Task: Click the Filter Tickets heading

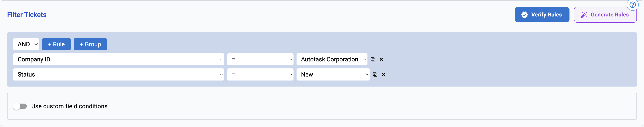Action: [x=27, y=15]
